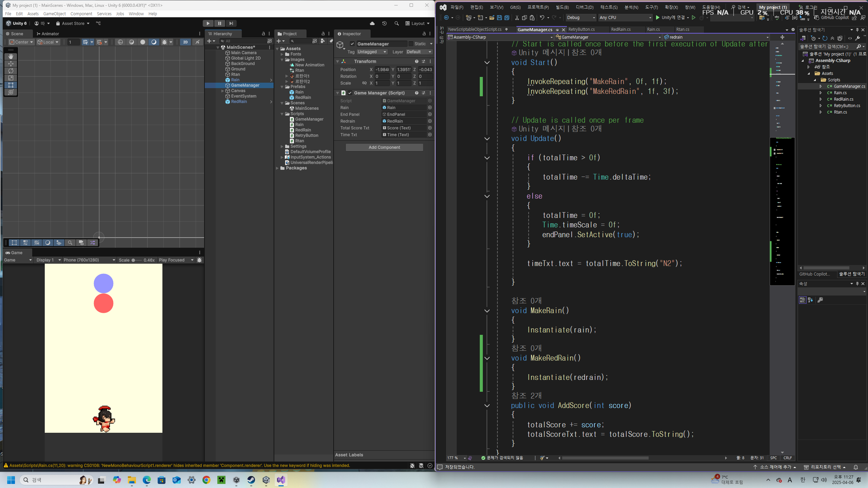The width and height of the screenshot is (868, 488).
Task: Toggle 2D view mode in Scene
Action: click(x=185, y=42)
